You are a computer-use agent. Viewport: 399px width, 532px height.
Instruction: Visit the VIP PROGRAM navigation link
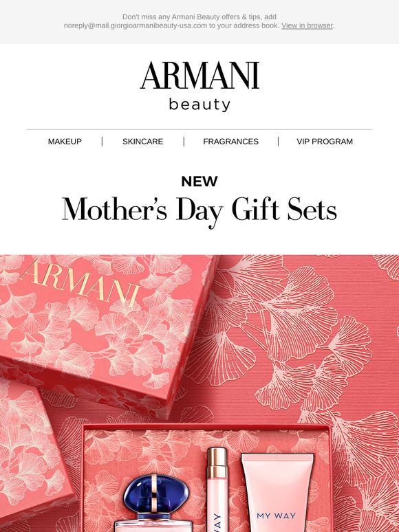(x=325, y=142)
